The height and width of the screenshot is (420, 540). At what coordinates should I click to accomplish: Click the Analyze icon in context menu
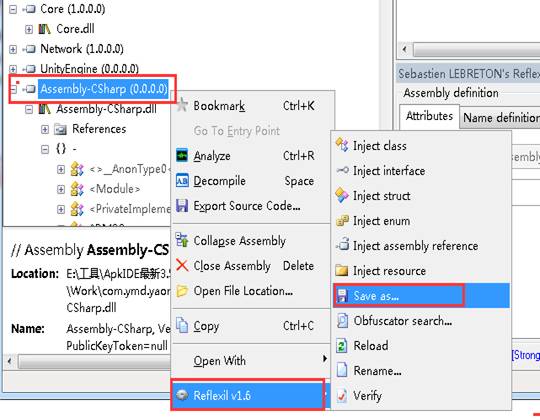182,156
